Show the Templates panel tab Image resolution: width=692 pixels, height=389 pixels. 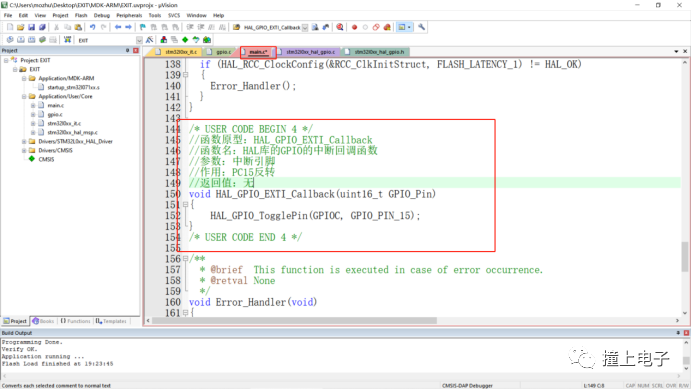pyautogui.click(x=111, y=321)
